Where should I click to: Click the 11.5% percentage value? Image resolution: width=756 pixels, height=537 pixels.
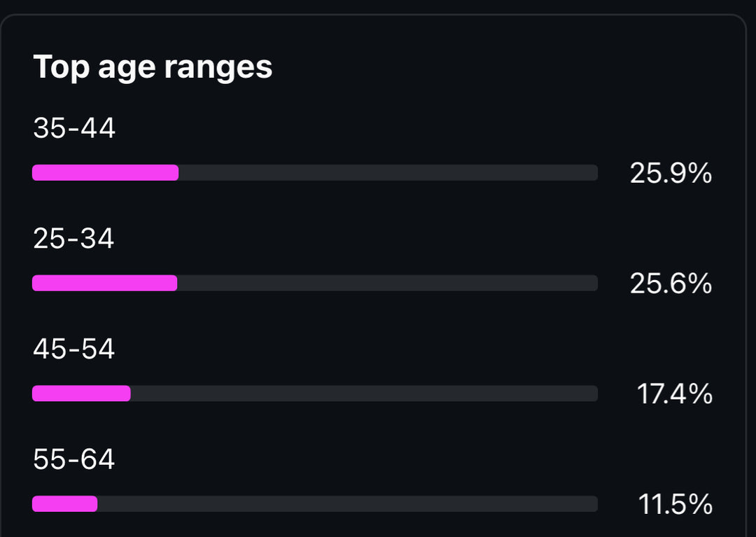(x=675, y=505)
